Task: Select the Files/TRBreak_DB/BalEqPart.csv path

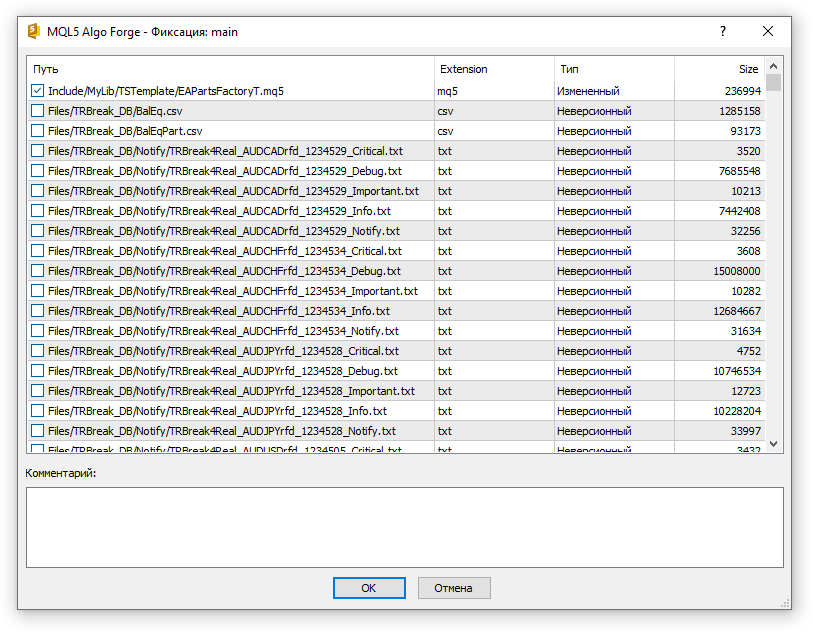Action: tap(125, 131)
